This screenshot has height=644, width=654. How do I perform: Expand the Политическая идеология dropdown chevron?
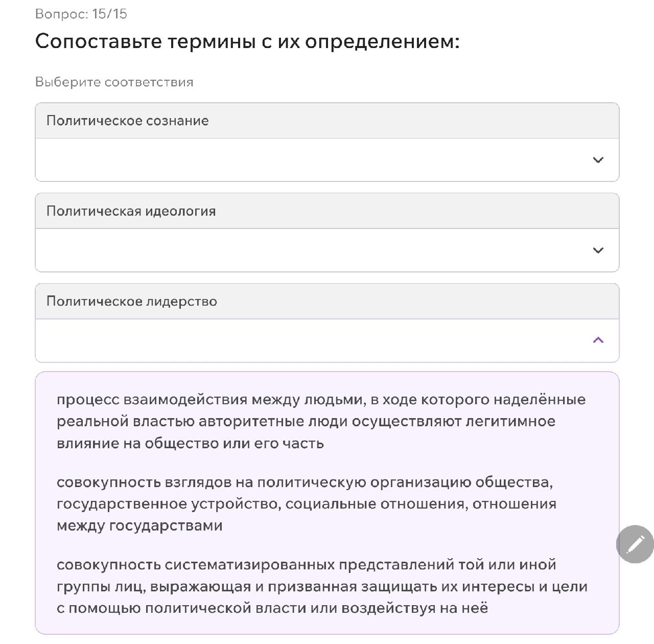click(598, 250)
